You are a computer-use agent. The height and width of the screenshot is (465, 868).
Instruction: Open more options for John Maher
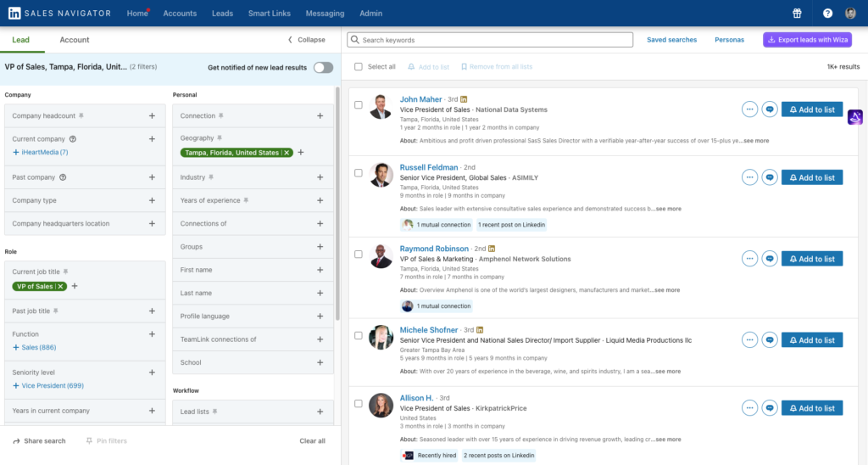click(x=749, y=109)
